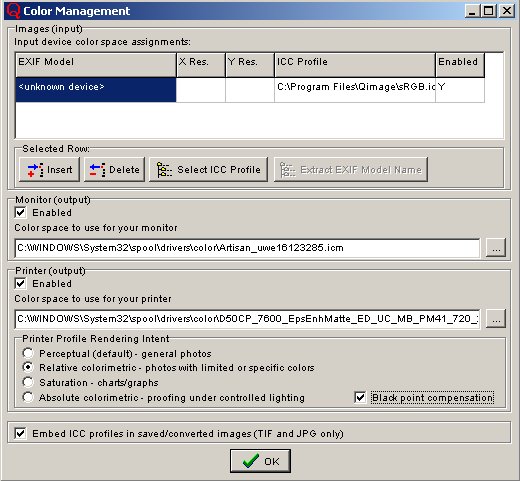Select Absolute colorimetric rendering intent

click(x=28, y=397)
